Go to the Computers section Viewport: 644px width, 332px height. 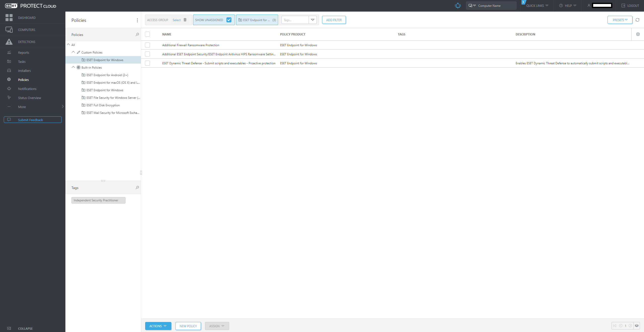coord(27,30)
